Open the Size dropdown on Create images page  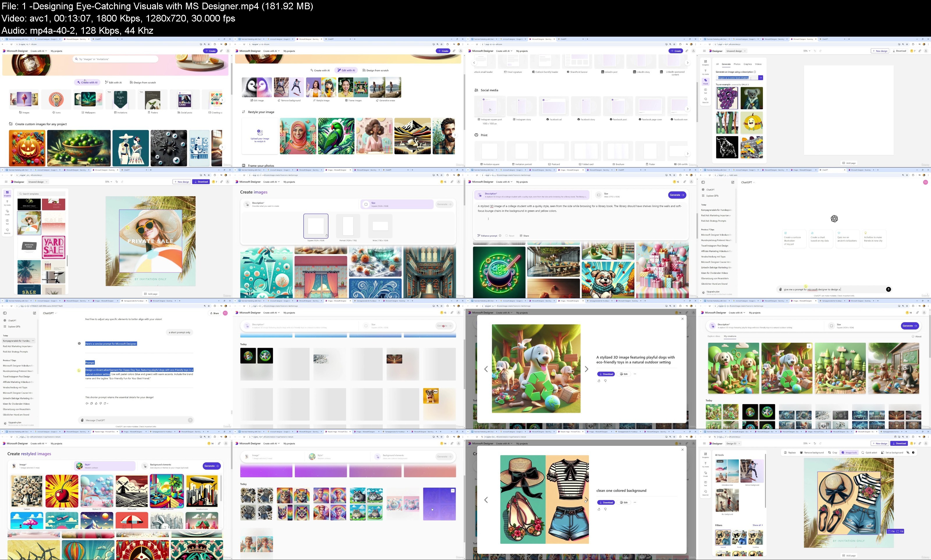point(397,204)
